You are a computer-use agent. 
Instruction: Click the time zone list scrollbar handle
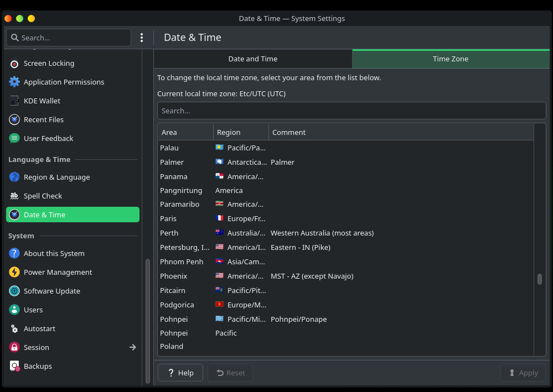click(540, 279)
